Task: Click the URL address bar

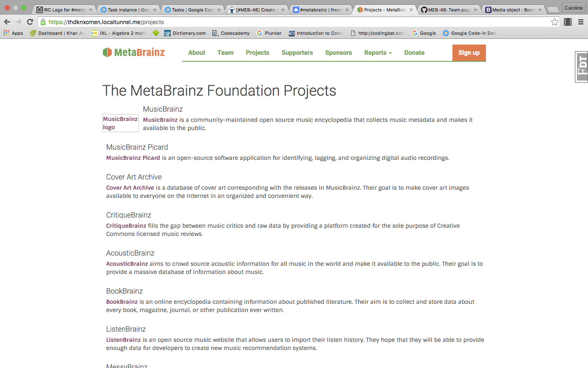Action: 298,22
